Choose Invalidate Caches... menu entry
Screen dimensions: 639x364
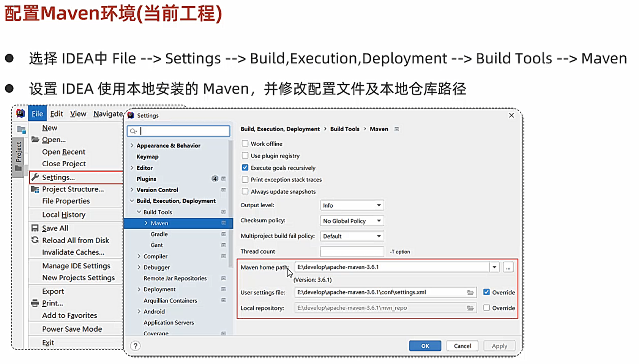[x=73, y=252]
